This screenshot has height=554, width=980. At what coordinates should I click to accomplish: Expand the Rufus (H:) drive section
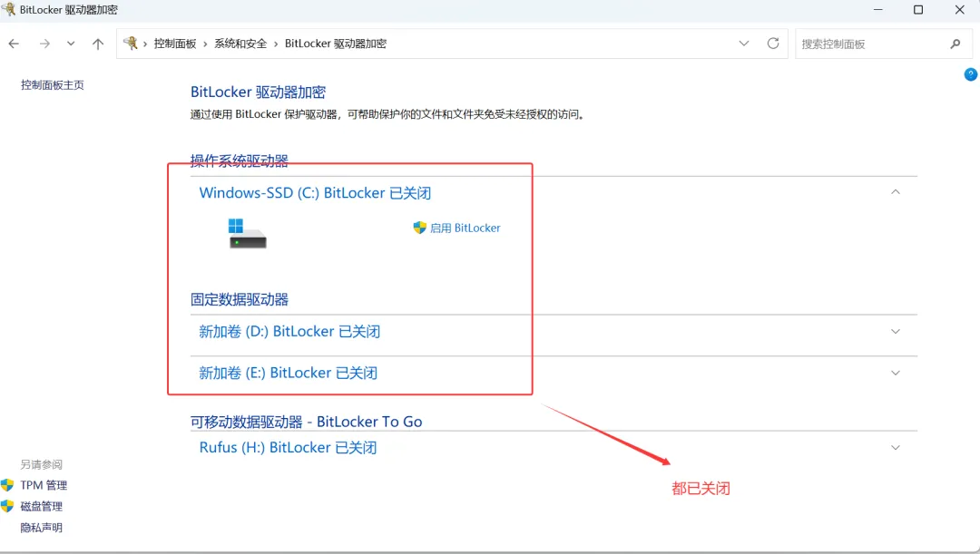pyautogui.click(x=896, y=448)
